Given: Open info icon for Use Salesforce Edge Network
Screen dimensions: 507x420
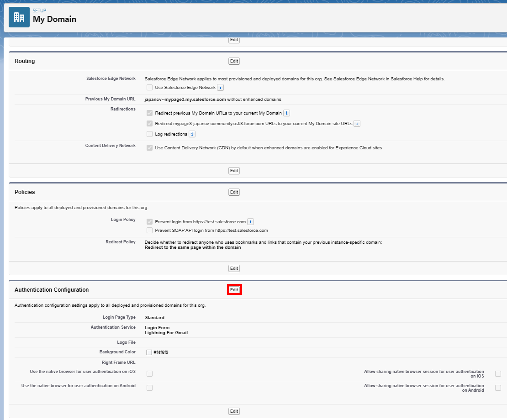Looking at the screenshot, I should coord(220,87).
